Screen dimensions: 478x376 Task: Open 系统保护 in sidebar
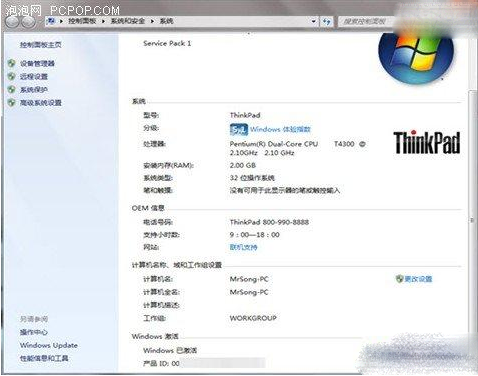(x=34, y=90)
